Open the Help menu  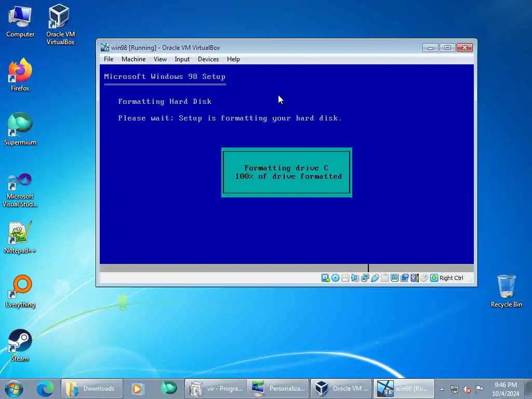[233, 59]
